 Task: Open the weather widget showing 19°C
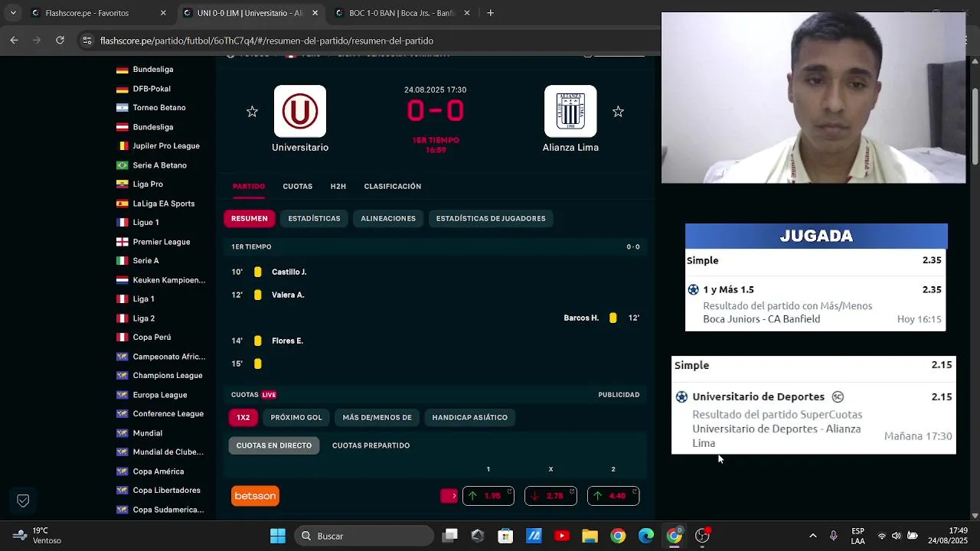click(37, 536)
